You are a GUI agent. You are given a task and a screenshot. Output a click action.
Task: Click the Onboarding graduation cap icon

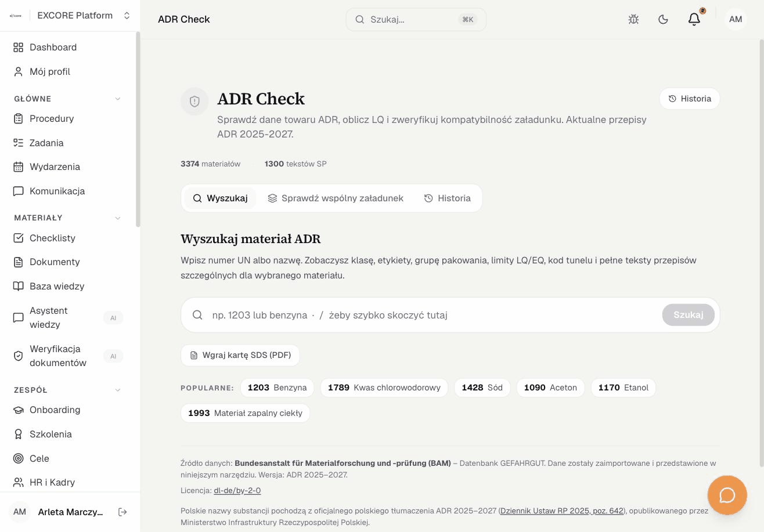point(19,410)
